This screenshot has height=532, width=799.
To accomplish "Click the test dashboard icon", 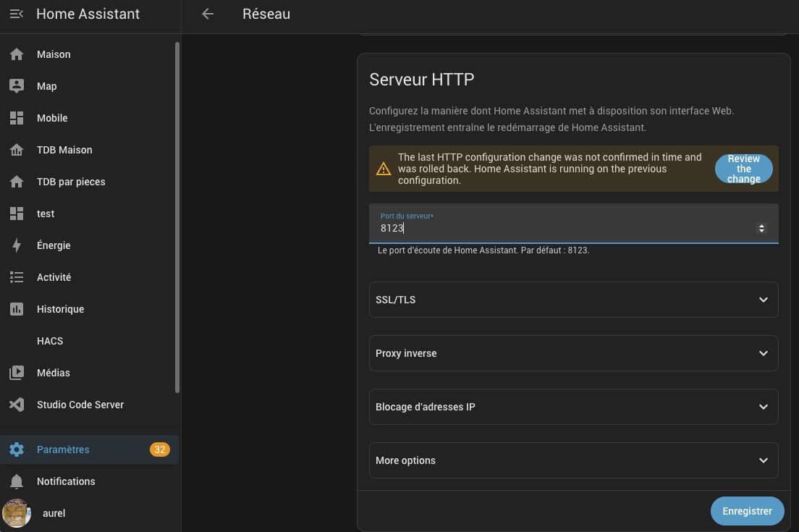I will pos(17,214).
